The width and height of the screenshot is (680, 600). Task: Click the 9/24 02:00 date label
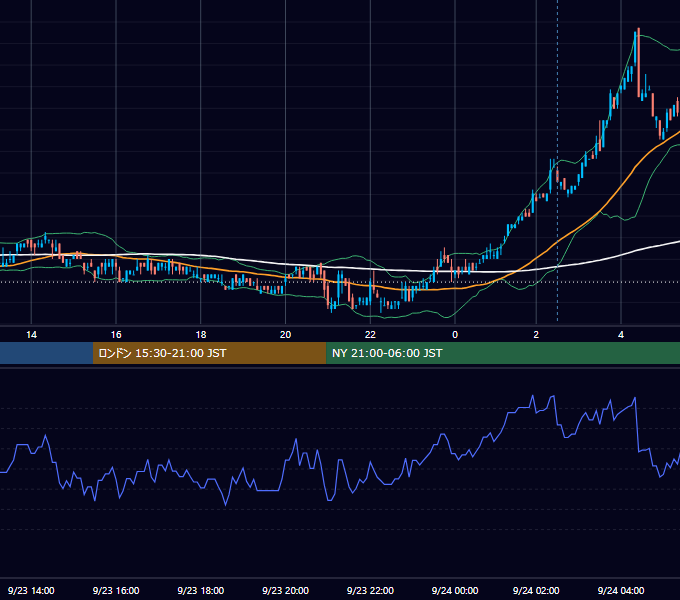point(536,590)
